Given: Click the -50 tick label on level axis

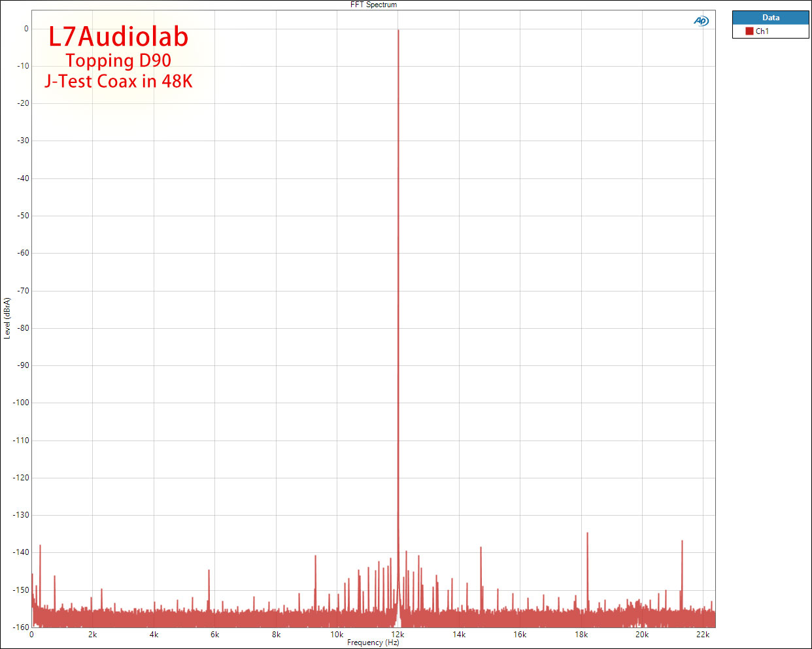Looking at the screenshot, I should click(x=23, y=216).
